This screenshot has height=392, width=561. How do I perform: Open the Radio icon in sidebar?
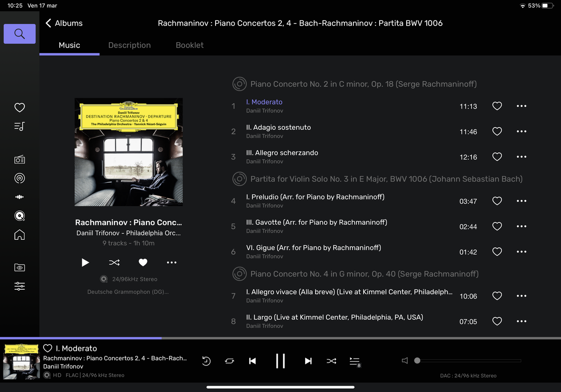20,160
